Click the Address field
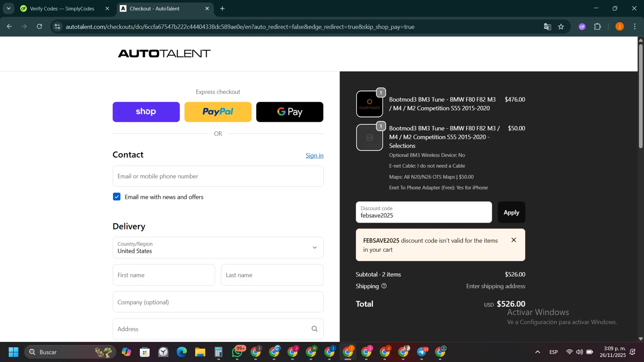This screenshot has width=644, height=362. coord(218,329)
